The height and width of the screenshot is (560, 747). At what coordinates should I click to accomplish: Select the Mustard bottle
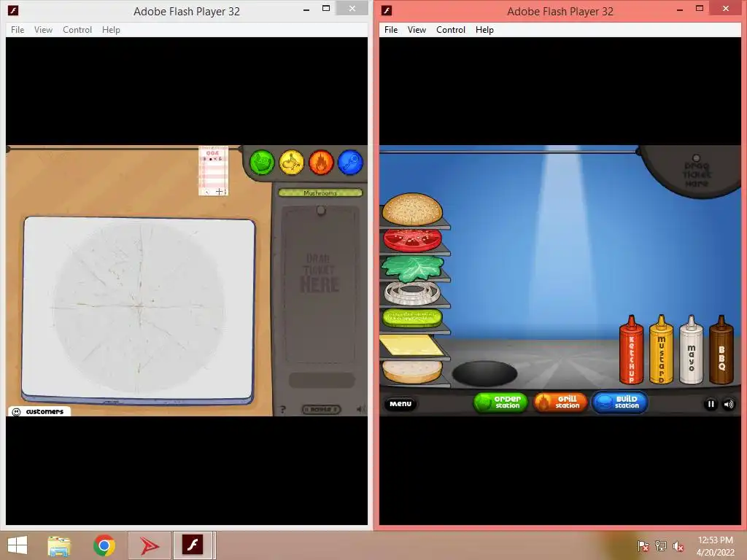coord(661,350)
